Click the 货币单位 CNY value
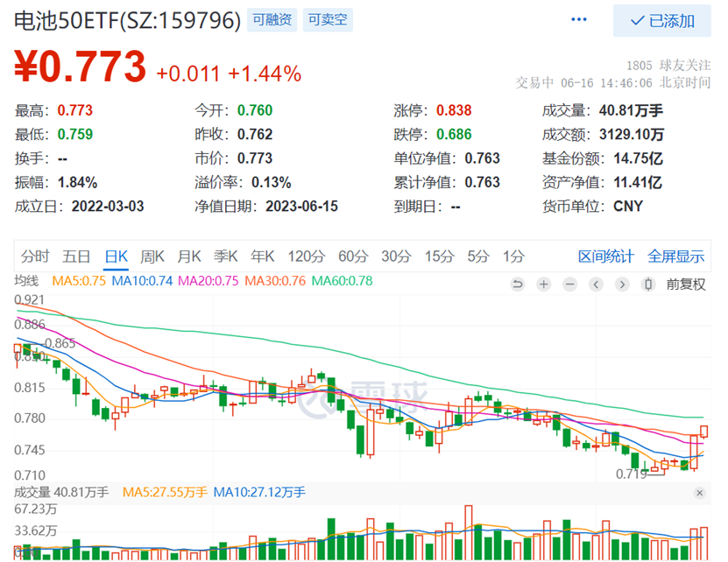This screenshot has width=728, height=562. click(x=628, y=206)
